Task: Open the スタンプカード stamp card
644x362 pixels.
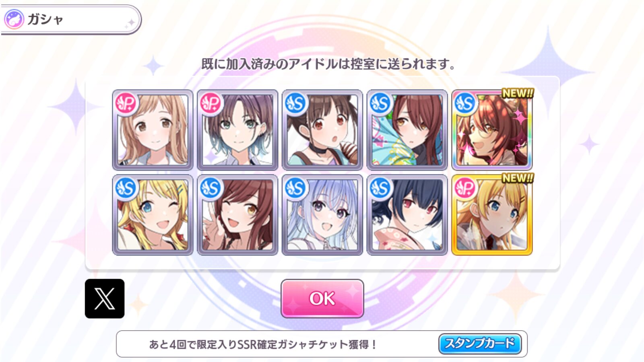Action: 480,343
